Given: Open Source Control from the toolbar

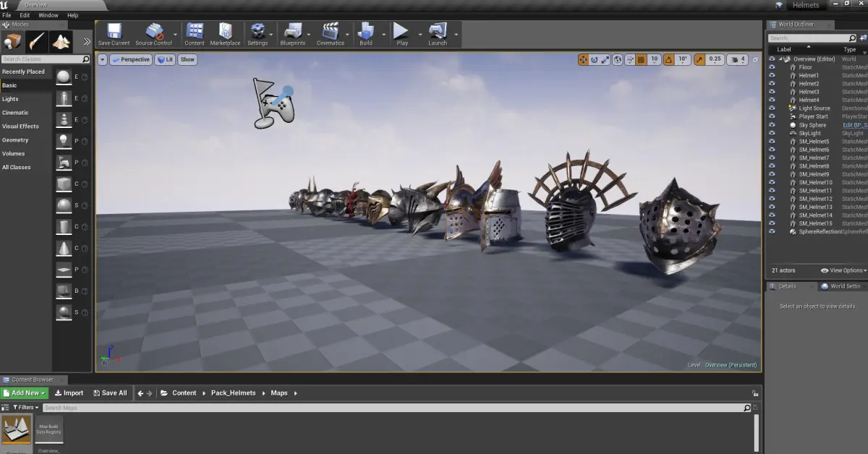Looking at the screenshot, I should pyautogui.click(x=153, y=34).
